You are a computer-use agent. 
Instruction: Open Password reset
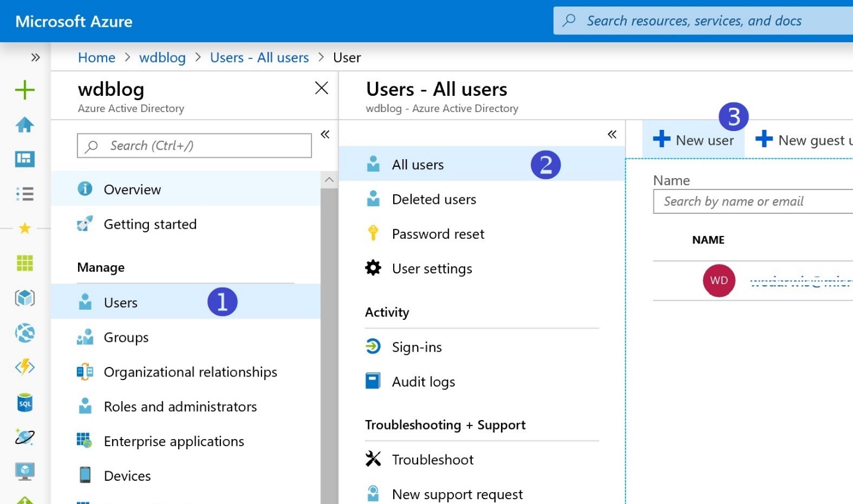(x=481, y=234)
